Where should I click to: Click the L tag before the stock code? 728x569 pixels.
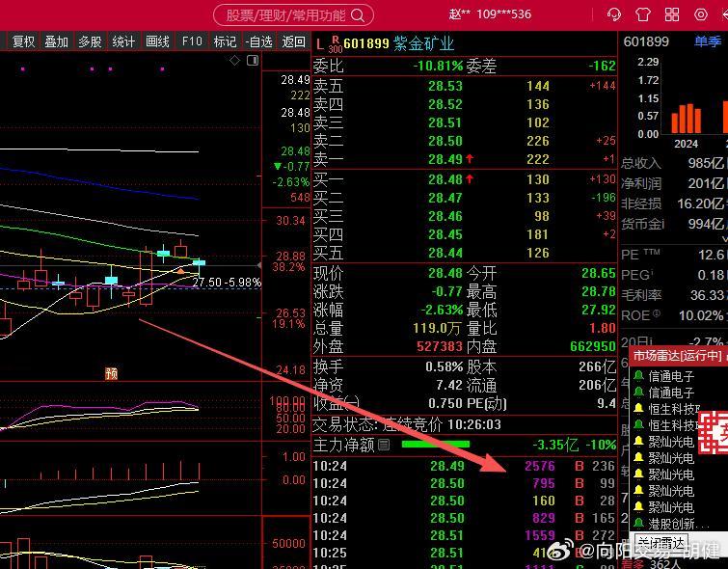319,44
